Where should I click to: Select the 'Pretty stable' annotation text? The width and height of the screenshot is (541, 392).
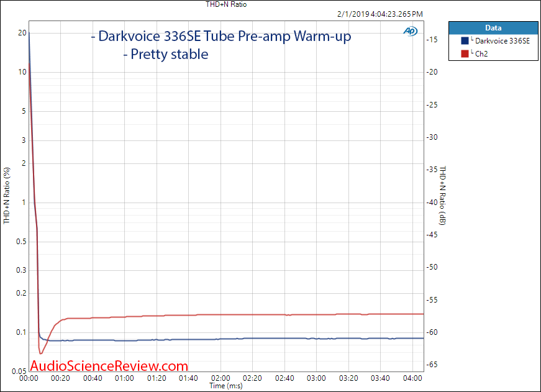(170, 54)
